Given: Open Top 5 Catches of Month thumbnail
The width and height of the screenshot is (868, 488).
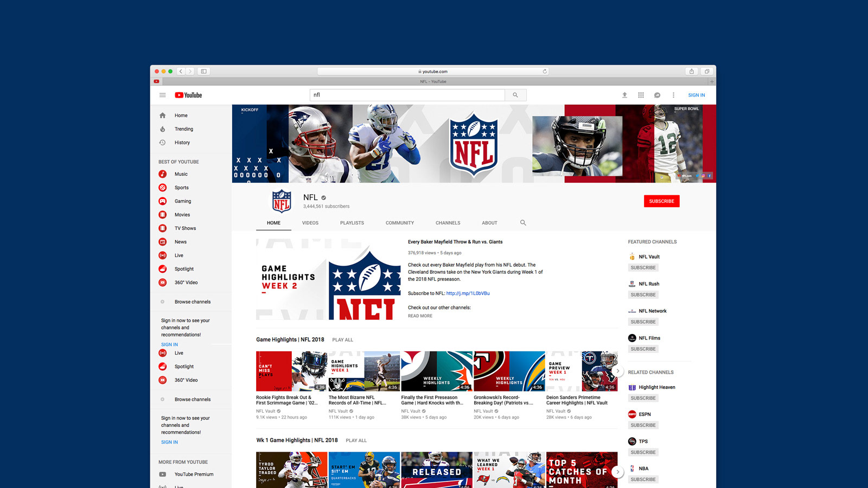Looking at the screenshot, I should point(582,470).
